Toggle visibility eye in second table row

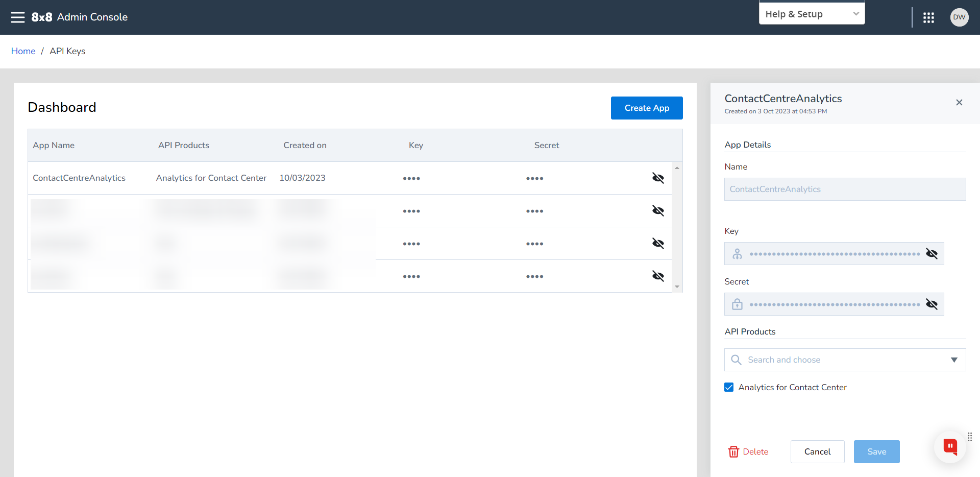[x=658, y=210]
